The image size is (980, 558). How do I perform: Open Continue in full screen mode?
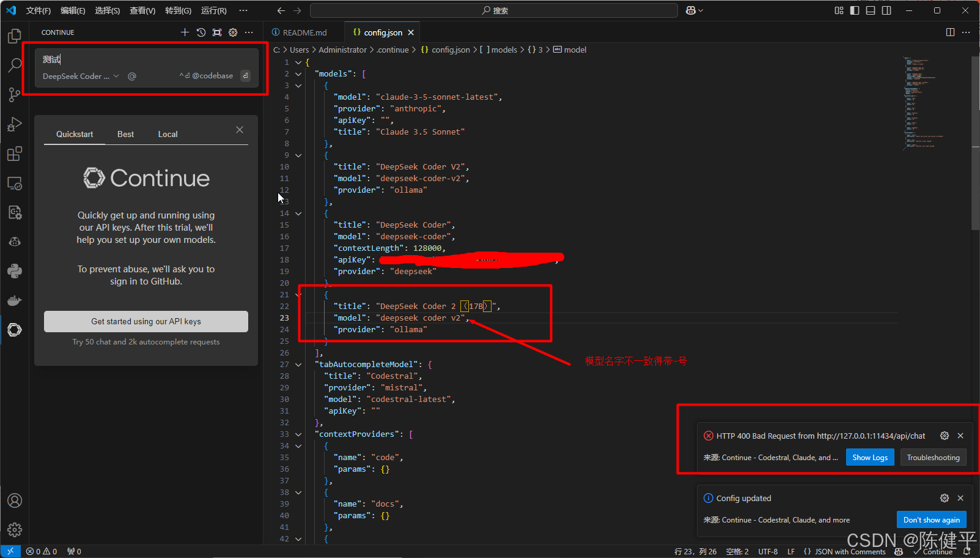217,32
